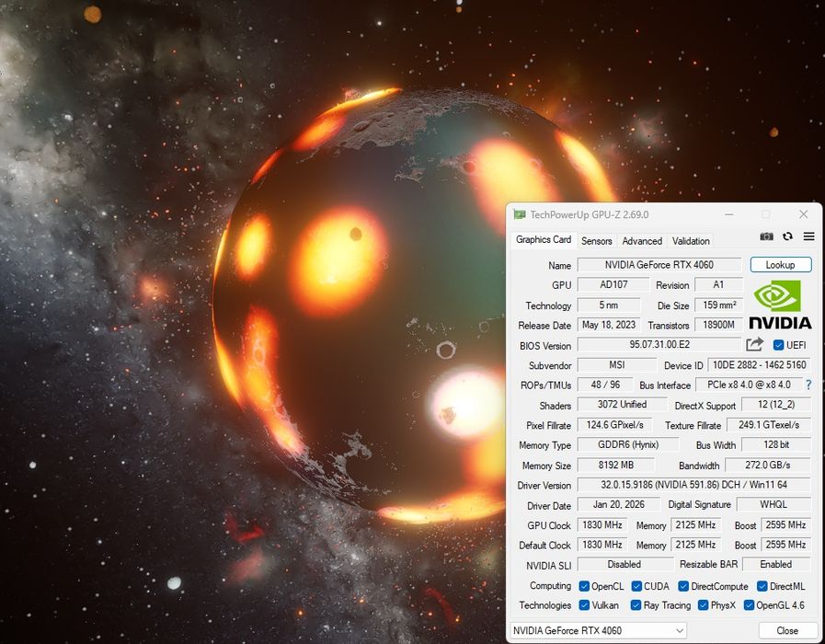The image size is (825, 644).
Task: Toggle the UEFI checkbox
Action: (x=778, y=345)
